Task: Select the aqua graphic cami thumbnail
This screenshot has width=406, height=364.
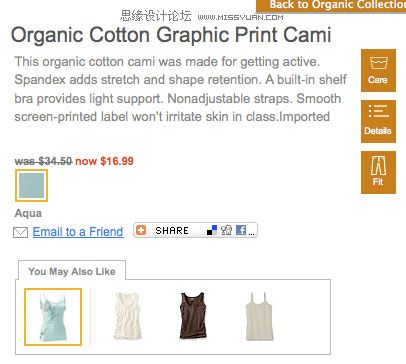Action: (53, 317)
